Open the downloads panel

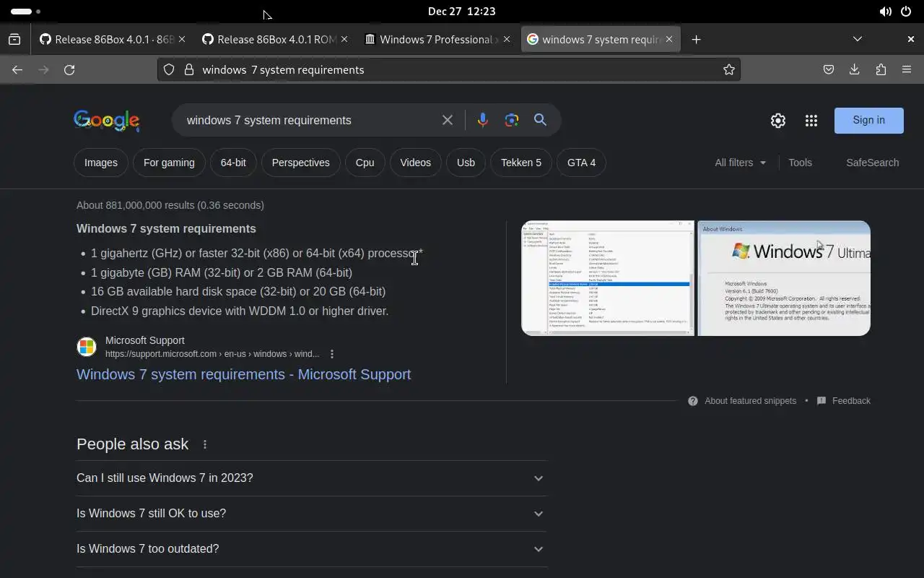[855, 69]
